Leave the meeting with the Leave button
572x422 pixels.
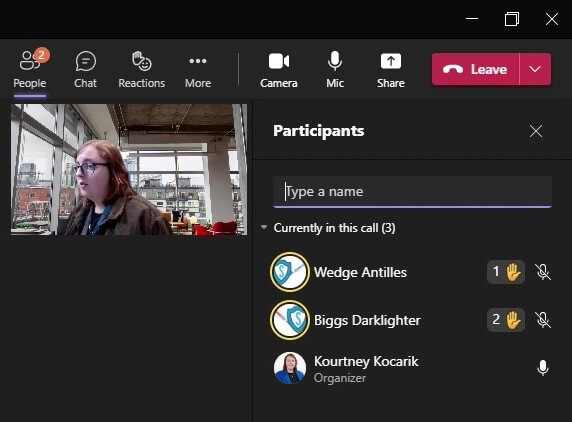[x=475, y=69]
